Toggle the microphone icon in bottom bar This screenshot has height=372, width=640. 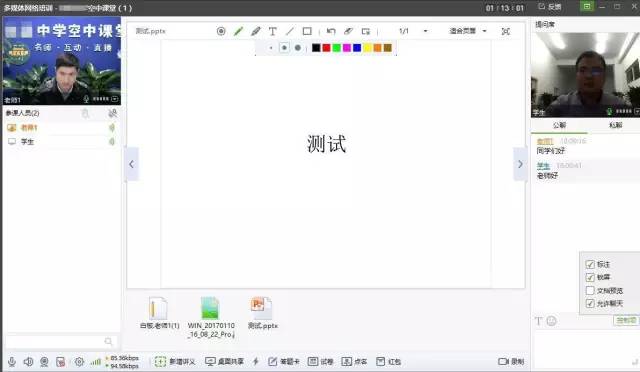coord(12,362)
